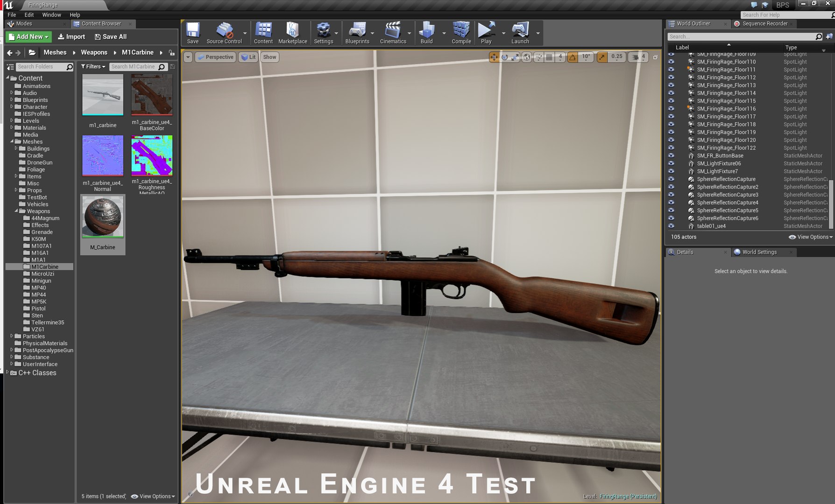Toggle scale snapping in viewport
This screenshot has width=835, height=504.
tap(602, 57)
